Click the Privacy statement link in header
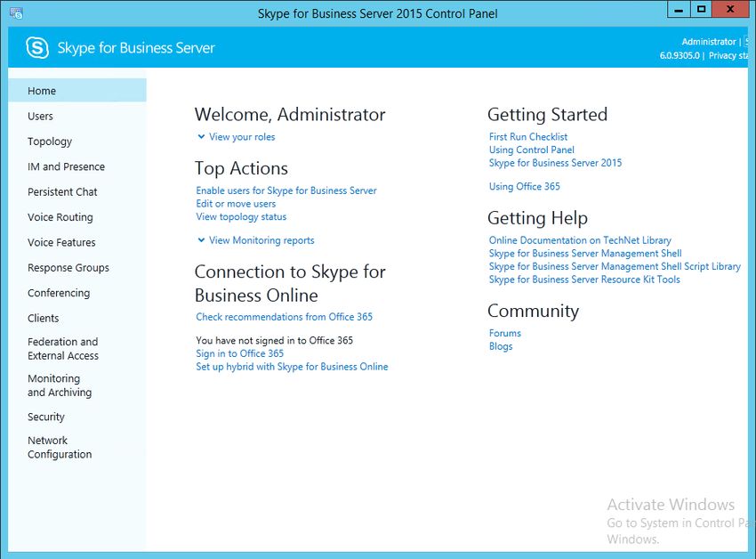 click(x=728, y=55)
